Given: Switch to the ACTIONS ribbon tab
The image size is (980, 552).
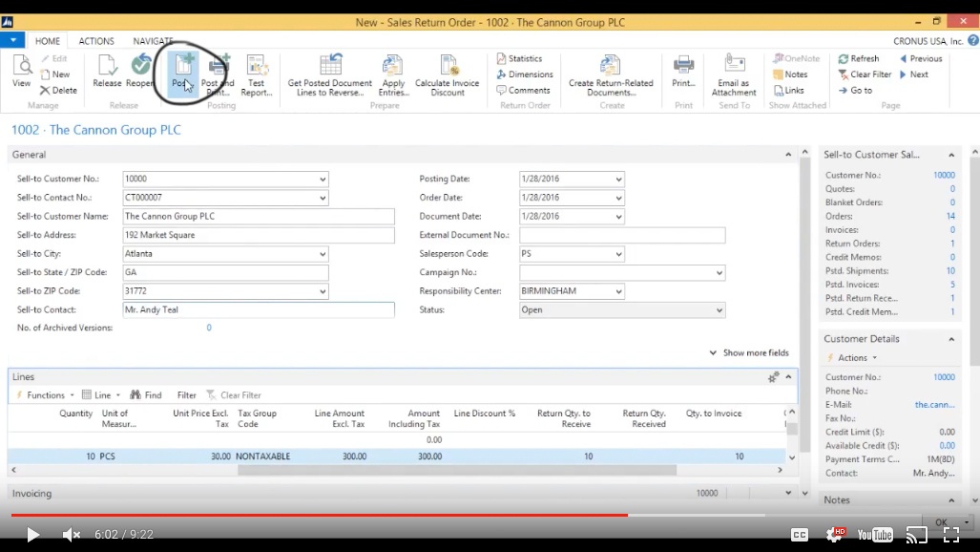Looking at the screenshot, I should 96,41.
